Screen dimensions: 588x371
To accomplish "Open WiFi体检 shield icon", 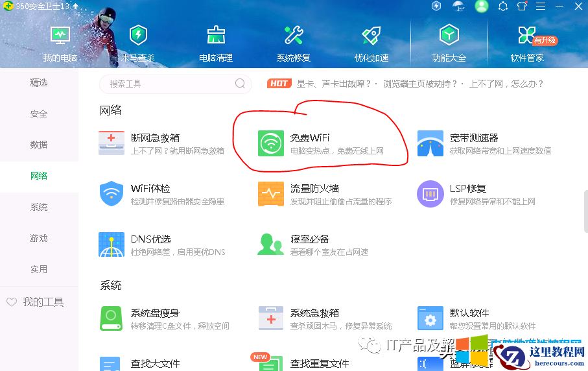I will coord(112,193).
